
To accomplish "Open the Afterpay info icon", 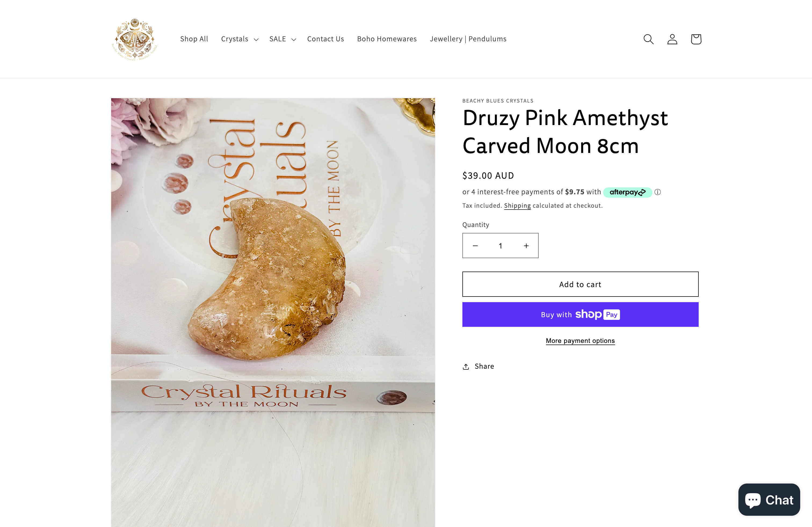I will pyautogui.click(x=658, y=192).
